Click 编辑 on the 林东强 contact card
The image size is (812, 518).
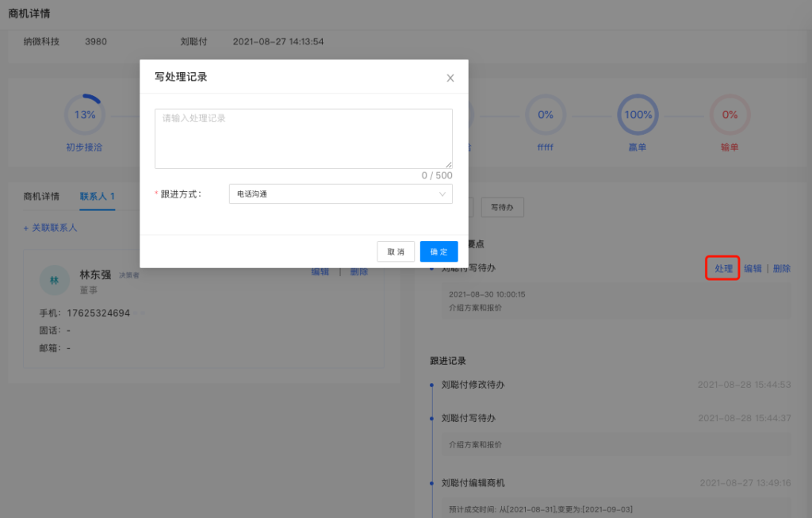pos(320,271)
